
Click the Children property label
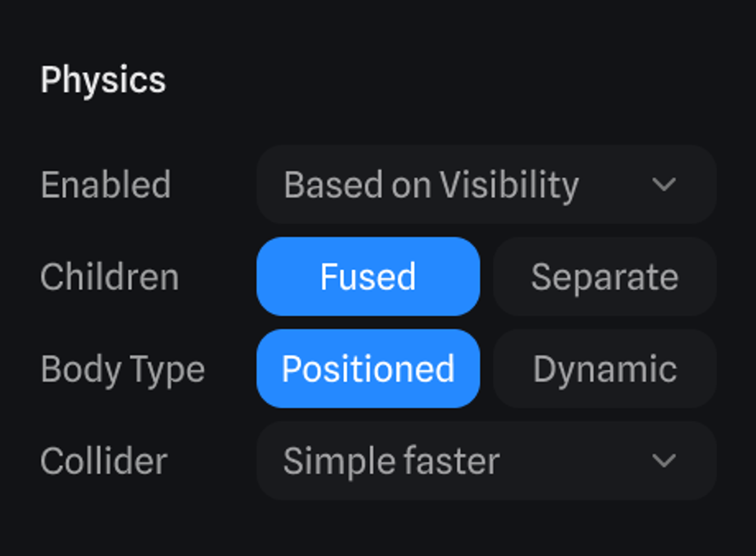pos(110,276)
